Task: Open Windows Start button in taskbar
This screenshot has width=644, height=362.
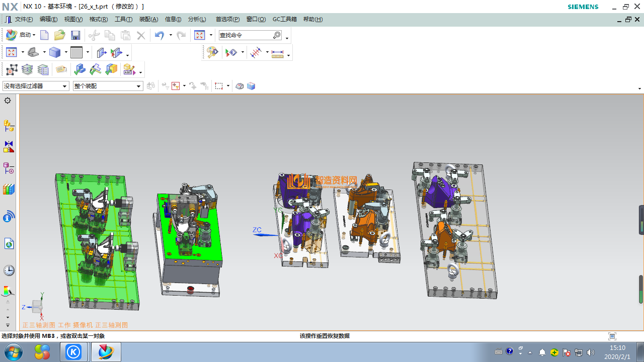Action: pos(14,352)
